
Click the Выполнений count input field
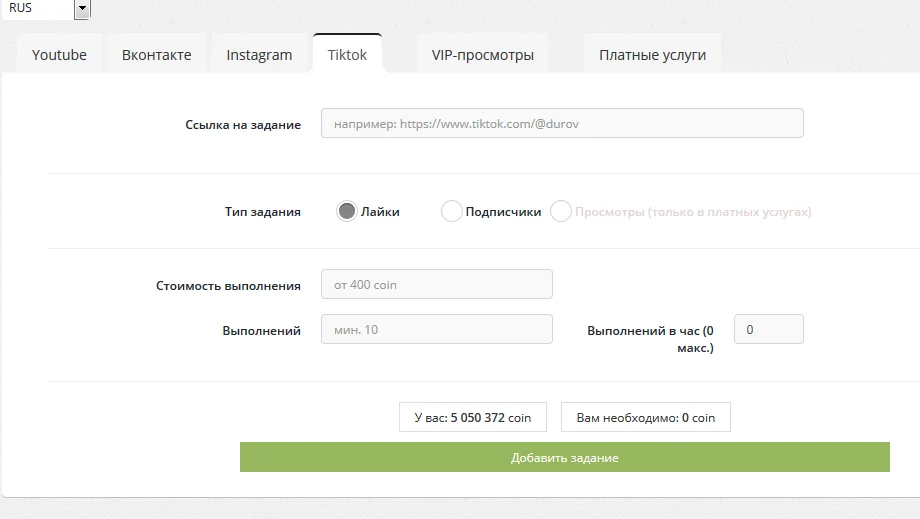click(437, 330)
